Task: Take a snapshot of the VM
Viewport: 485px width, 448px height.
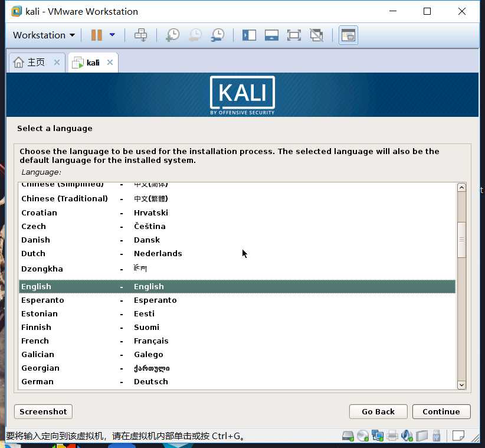Action: (x=172, y=35)
